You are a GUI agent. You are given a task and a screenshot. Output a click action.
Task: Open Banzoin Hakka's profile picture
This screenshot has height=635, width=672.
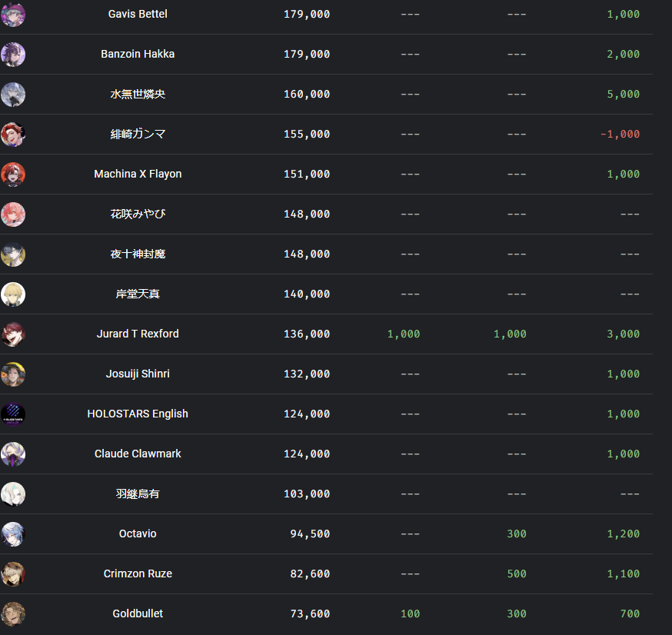coord(13,55)
